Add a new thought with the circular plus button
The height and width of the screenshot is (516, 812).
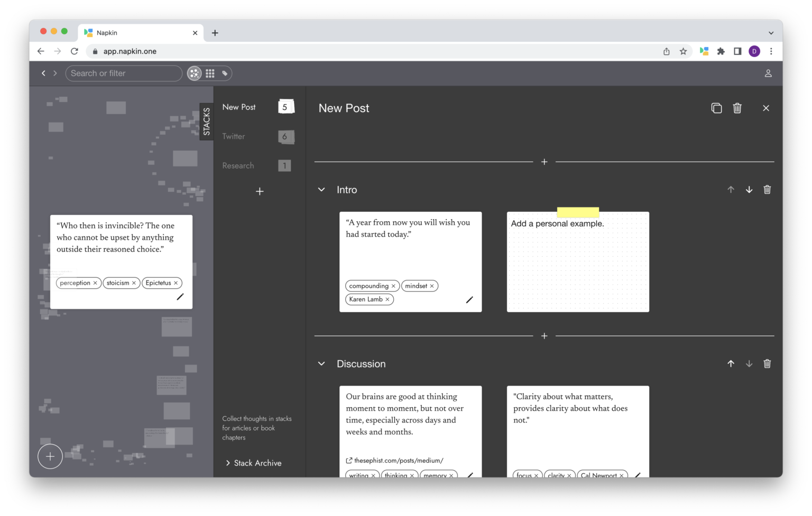50,456
